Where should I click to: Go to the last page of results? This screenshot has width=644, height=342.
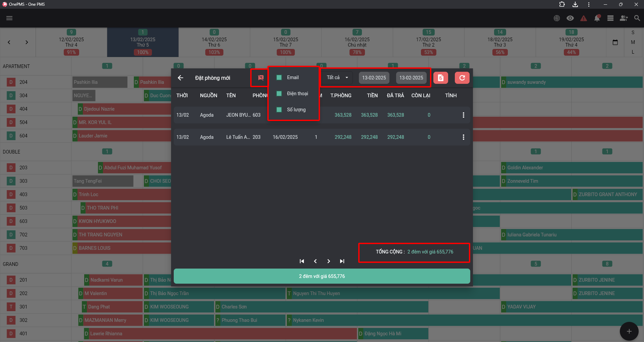[x=342, y=261]
